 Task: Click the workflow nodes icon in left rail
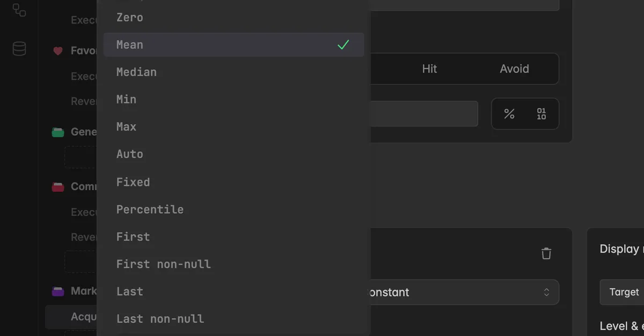19,10
